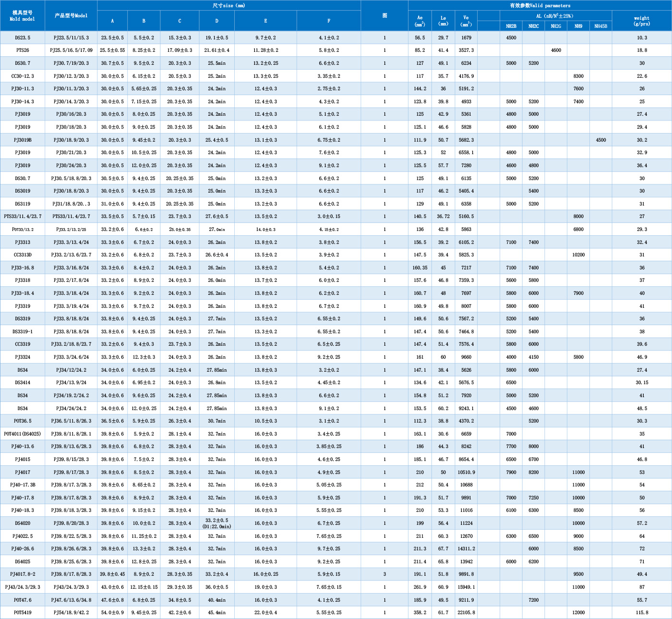Click the POT5419 row's mold model cell

(x=23, y=613)
